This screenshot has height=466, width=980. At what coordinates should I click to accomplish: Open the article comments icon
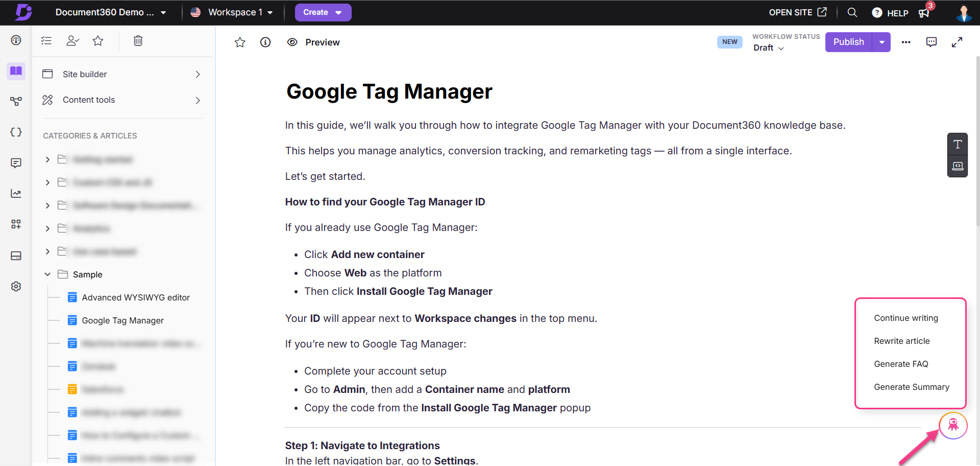(932, 42)
